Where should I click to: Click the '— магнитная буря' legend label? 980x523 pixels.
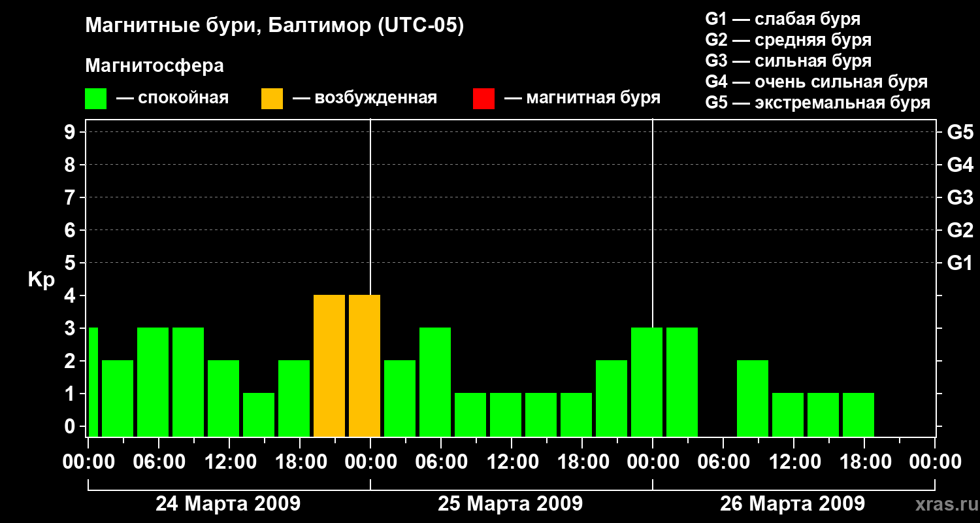[582, 98]
